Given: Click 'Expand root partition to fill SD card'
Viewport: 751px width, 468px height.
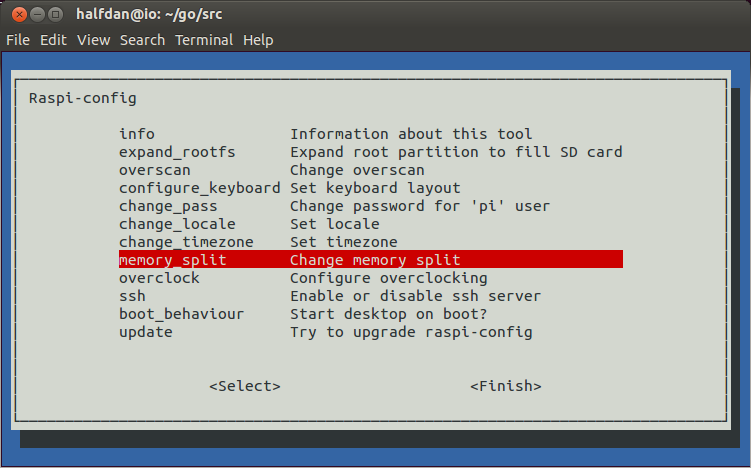Looking at the screenshot, I should (x=456, y=152).
